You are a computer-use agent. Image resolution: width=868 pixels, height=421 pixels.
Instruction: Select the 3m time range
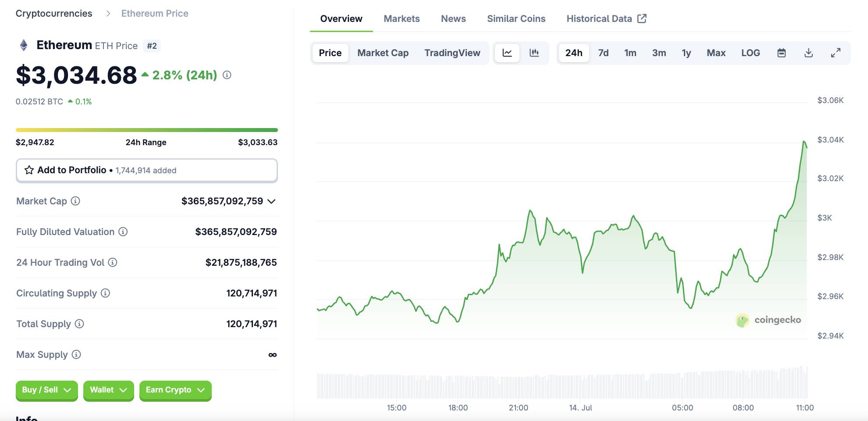659,53
